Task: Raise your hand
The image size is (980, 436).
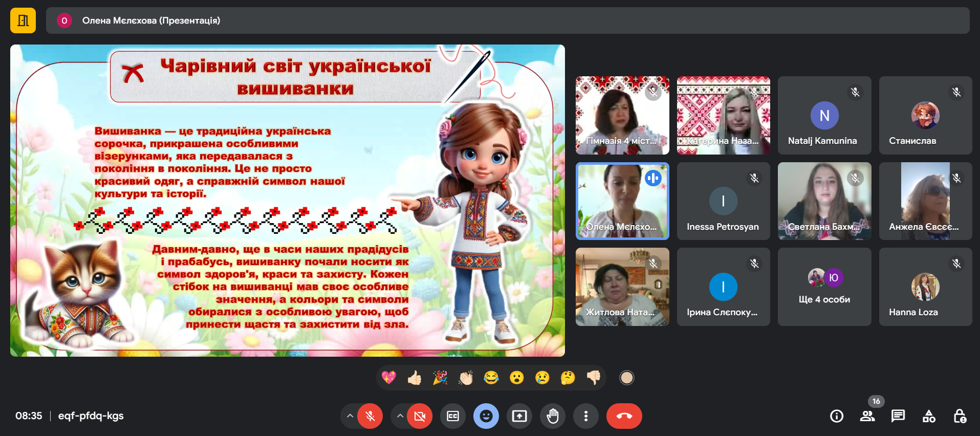Action: (x=553, y=416)
